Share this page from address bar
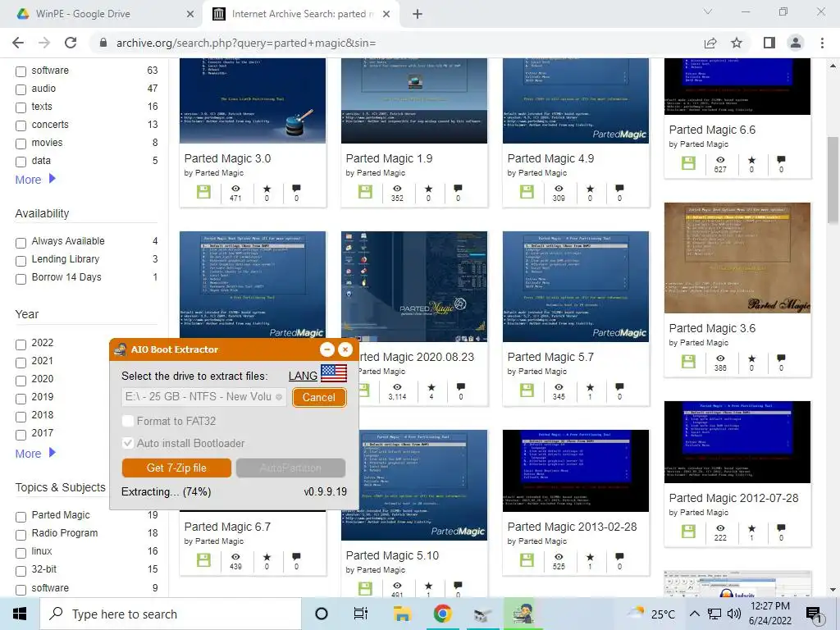 tap(710, 43)
